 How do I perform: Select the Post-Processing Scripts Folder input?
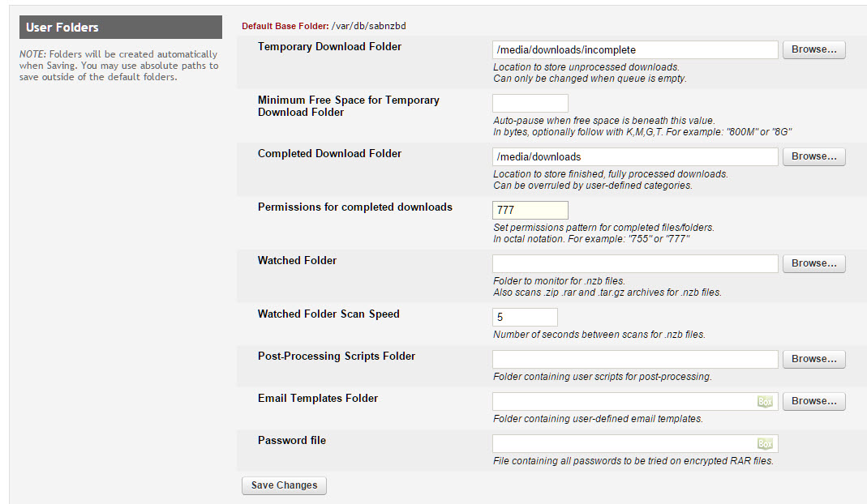pos(635,359)
